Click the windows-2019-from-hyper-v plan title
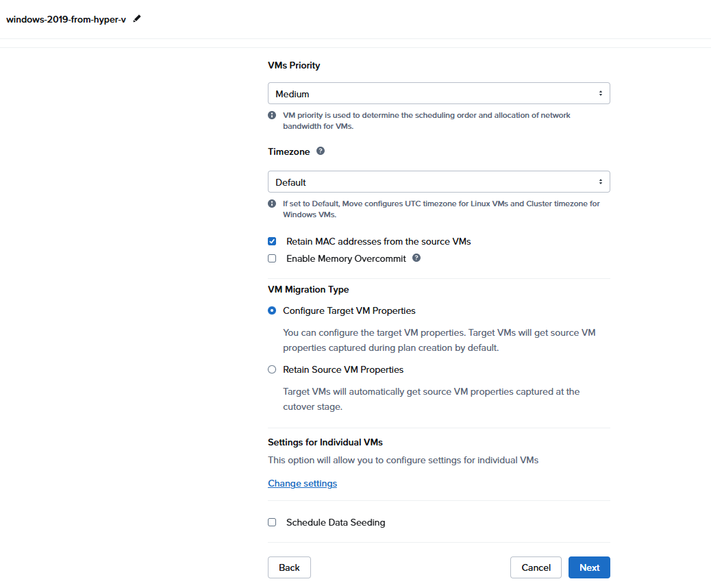 pyautogui.click(x=66, y=19)
